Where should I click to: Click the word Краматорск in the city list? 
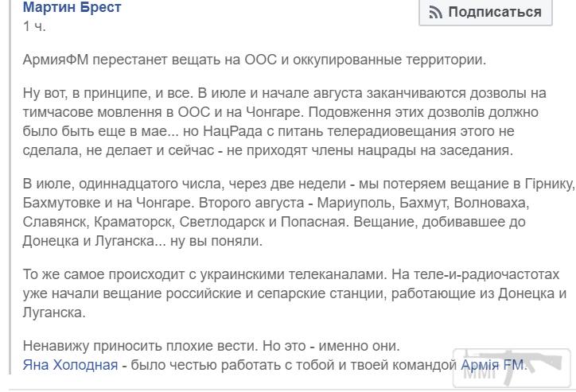[133, 222]
